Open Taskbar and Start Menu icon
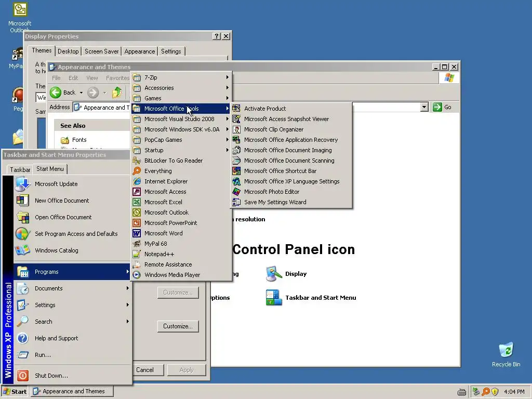 (311, 298)
